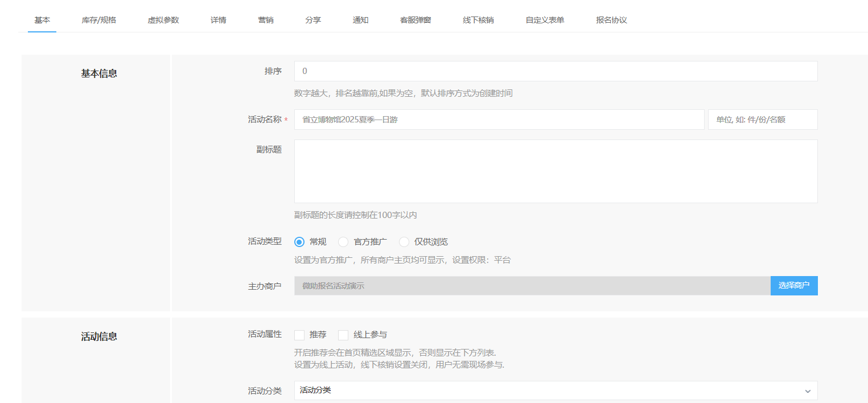
Task: Open the 通知 tab
Action: click(x=360, y=19)
